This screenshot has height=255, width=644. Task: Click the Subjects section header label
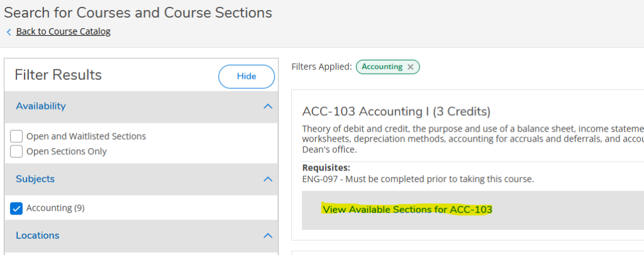35,179
